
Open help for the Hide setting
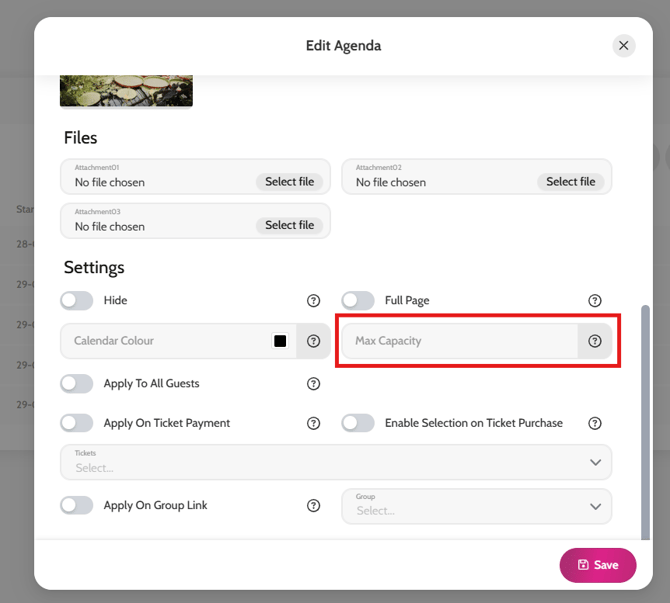coord(313,300)
